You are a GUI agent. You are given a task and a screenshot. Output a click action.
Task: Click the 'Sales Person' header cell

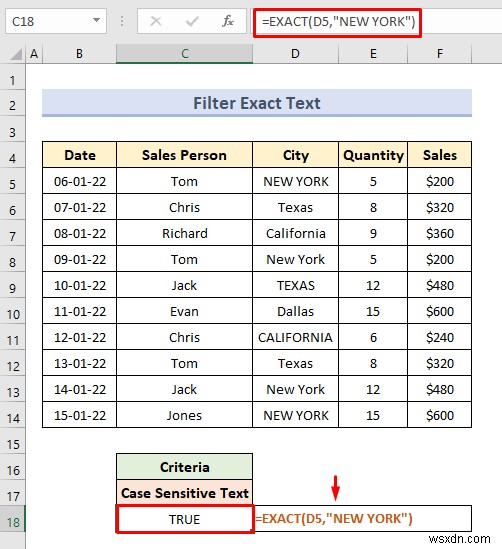pyautogui.click(x=184, y=155)
